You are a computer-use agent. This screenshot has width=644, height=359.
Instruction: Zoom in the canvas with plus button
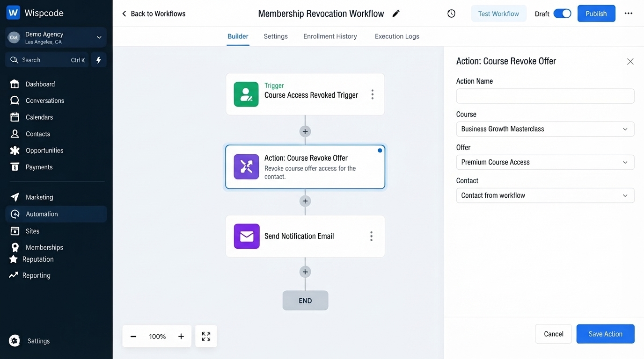(181, 337)
